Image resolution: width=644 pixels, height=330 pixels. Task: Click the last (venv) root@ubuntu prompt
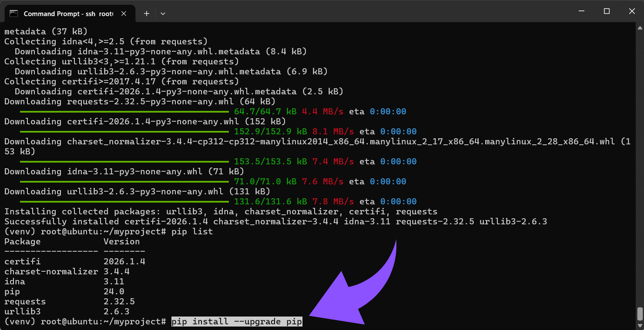(x=85, y=322)
